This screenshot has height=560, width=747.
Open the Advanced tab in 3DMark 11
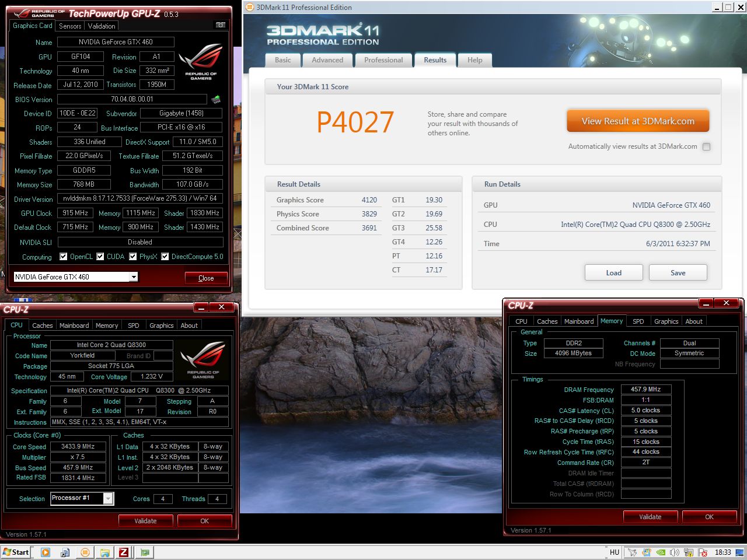(327, 60)
